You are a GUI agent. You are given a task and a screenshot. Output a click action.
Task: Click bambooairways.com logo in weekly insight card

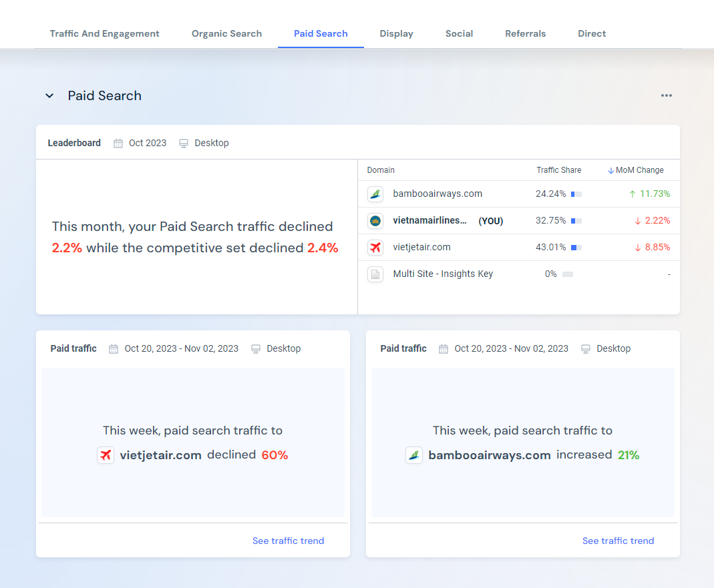414,455
